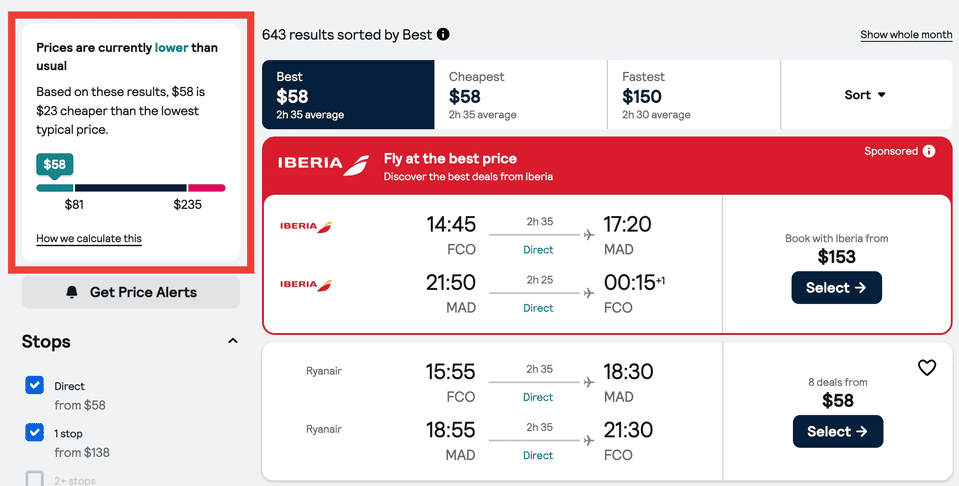Select the Iberia $153 flight
The image size is (959, 486).
pos(836,288)
